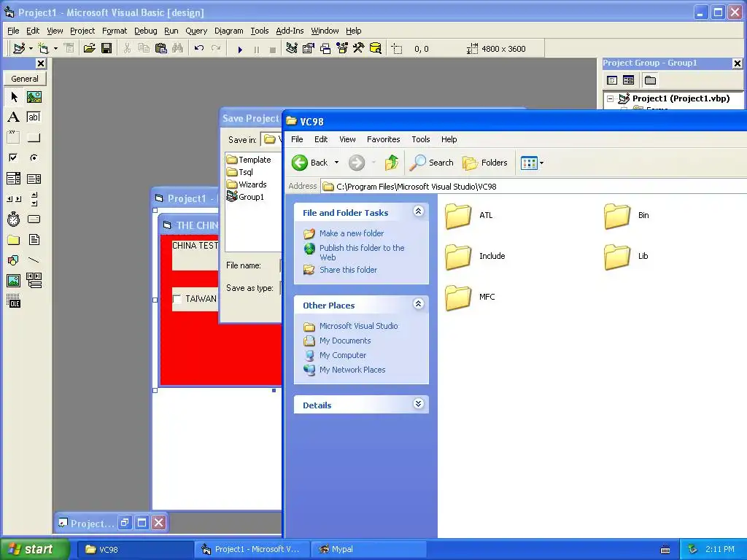Go to My Network Places link

pos(352,370)
